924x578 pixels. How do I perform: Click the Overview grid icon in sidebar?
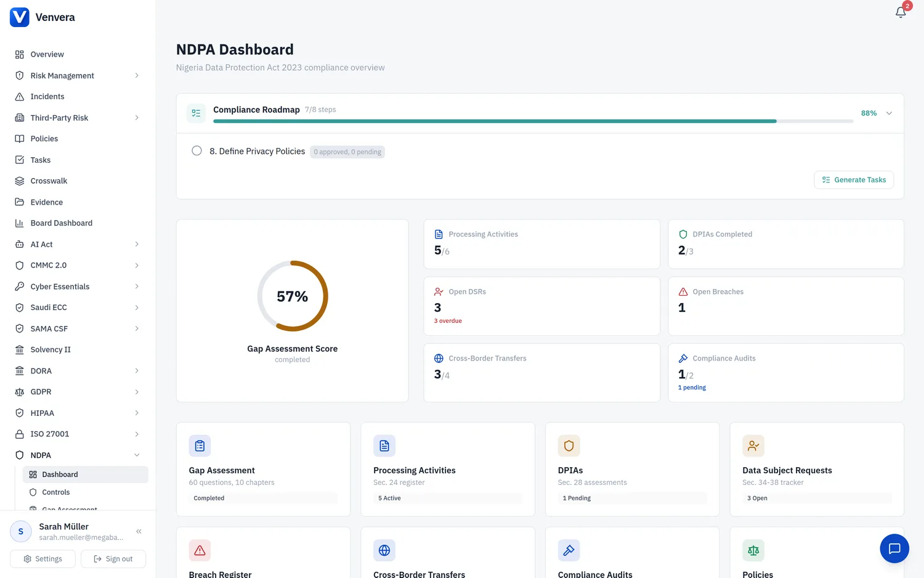pos(20,54)
